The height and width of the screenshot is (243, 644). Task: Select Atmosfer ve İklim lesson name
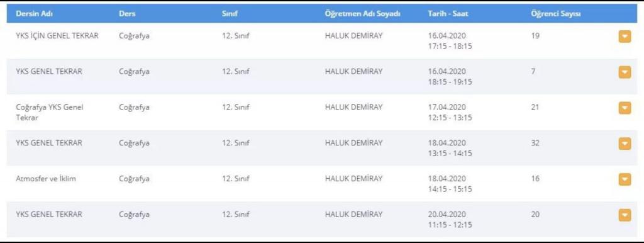pos(46,179)
